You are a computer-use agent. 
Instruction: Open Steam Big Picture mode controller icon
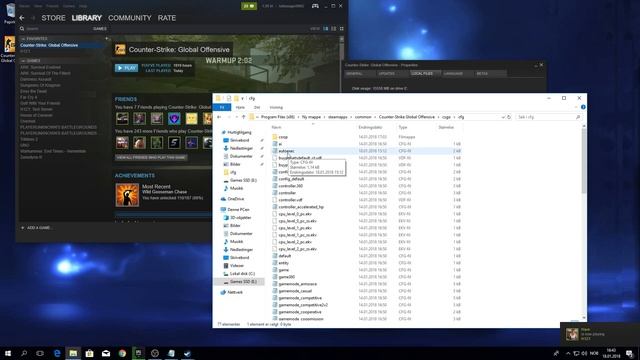click(315, 6)
